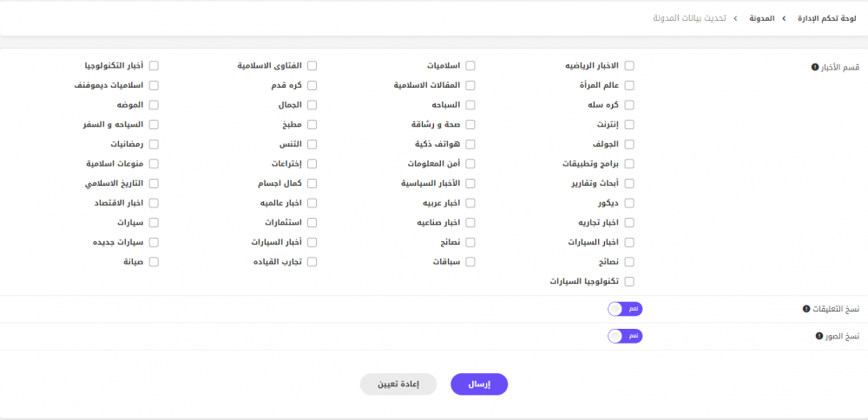This screenshot has height=420, width=868.
Task: Go to المدونة breadcrumb link
Action: tap(762, 18)
